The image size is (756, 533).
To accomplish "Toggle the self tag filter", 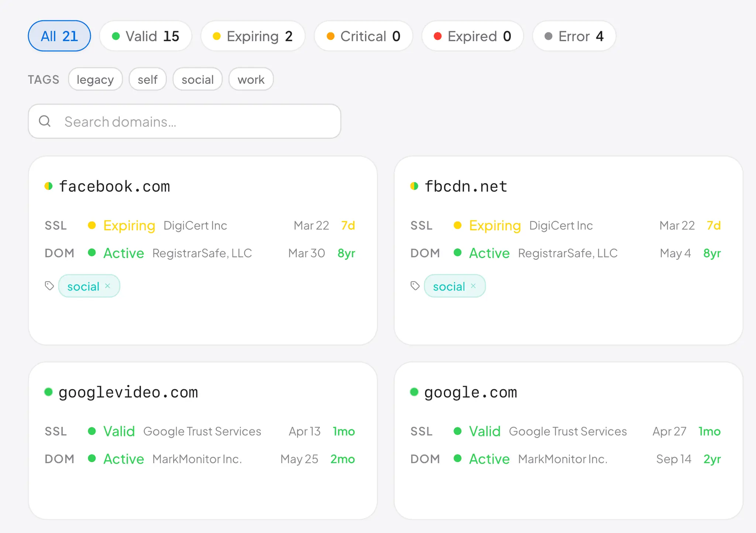I will click(148, 79).
